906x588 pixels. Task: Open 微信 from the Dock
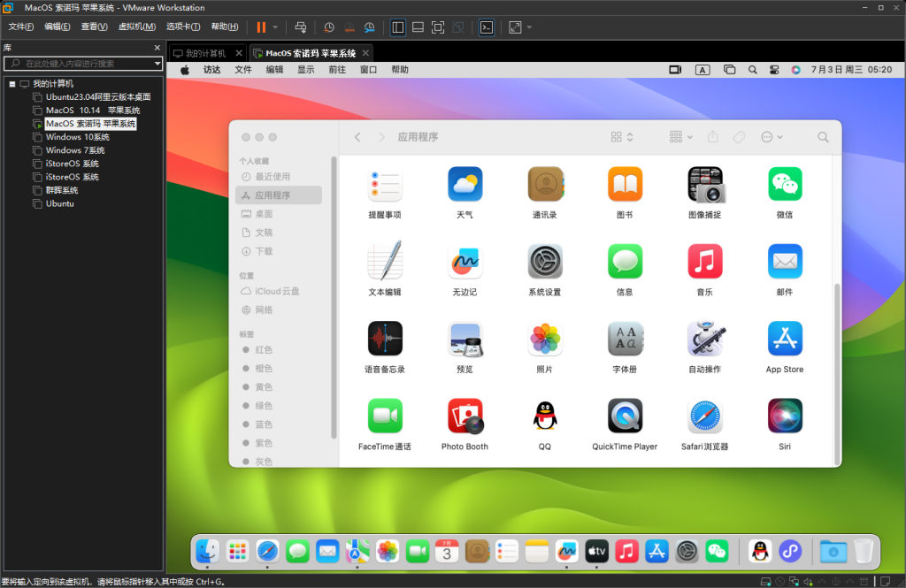717,551
